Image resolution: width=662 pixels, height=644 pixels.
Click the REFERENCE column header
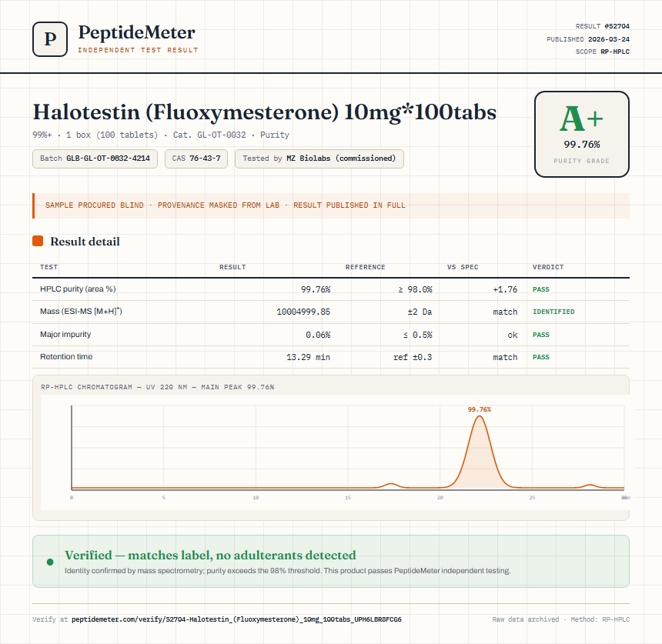tap(365, 267)
